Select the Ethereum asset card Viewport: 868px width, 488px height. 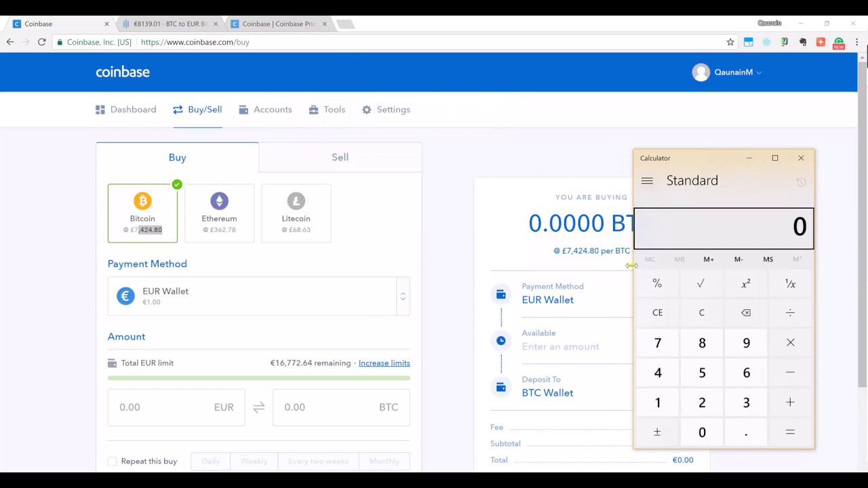219,213
